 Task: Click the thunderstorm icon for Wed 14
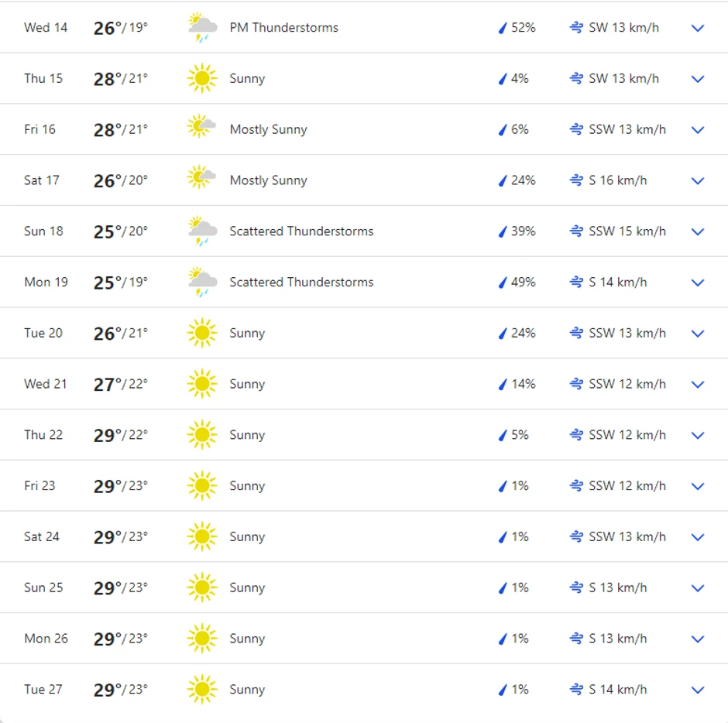[202, 28]
